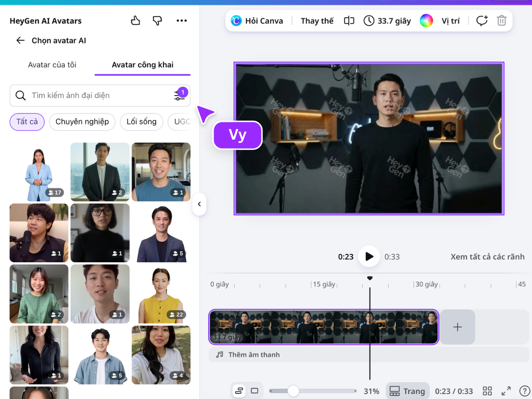Click the video on the canvas

(369, 139)
